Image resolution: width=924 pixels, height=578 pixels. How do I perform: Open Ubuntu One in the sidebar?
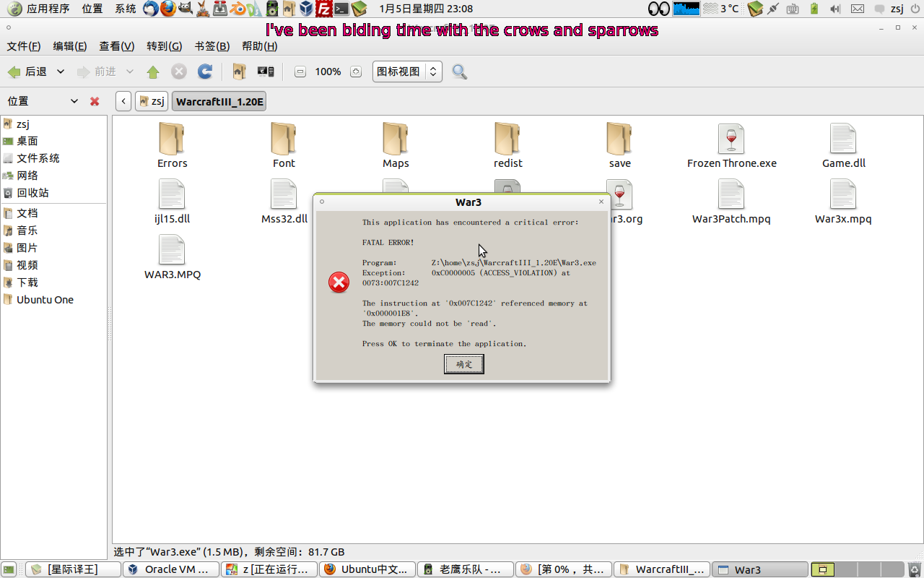(45, 300)
